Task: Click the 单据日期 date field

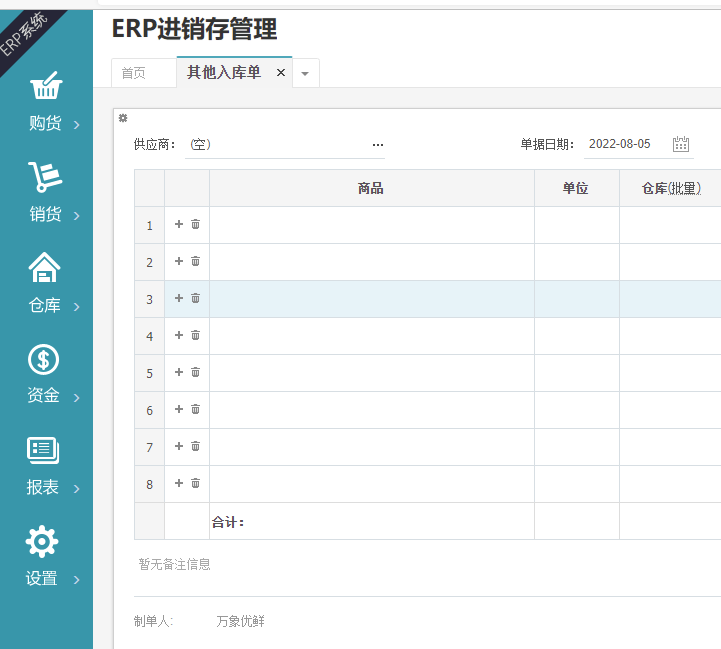Action: [624, 144]
